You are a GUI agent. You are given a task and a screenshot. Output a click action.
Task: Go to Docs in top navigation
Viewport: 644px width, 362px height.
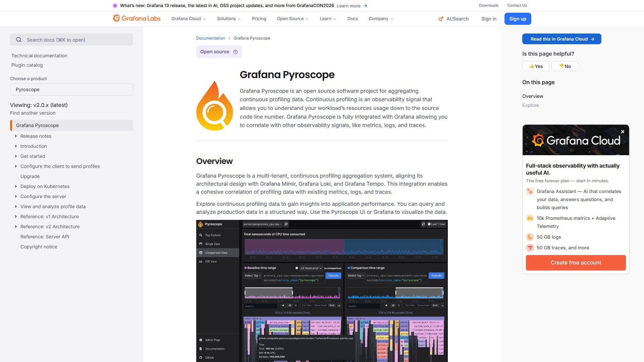pyautogui.click(x=353, y=19)
